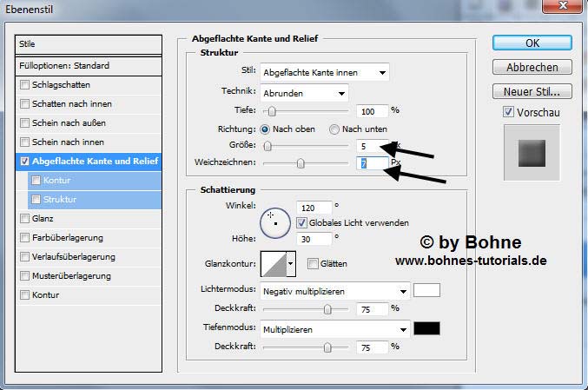Open the Stil dropdown Abgeflachte Kante innen
This screenshot has height=390, width=588.
(324, 72)
